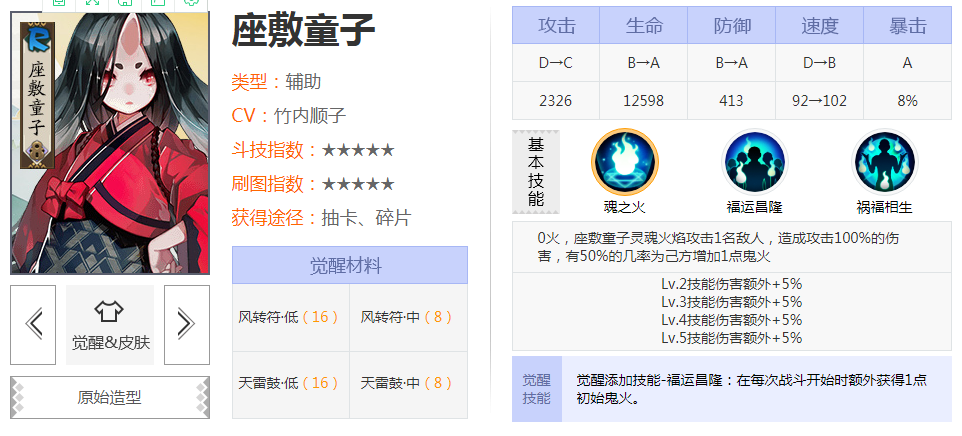Click the 风转符·低 (16) material cell
The width and height of the screenshot is (962, 436).
[x=291, y=317]
